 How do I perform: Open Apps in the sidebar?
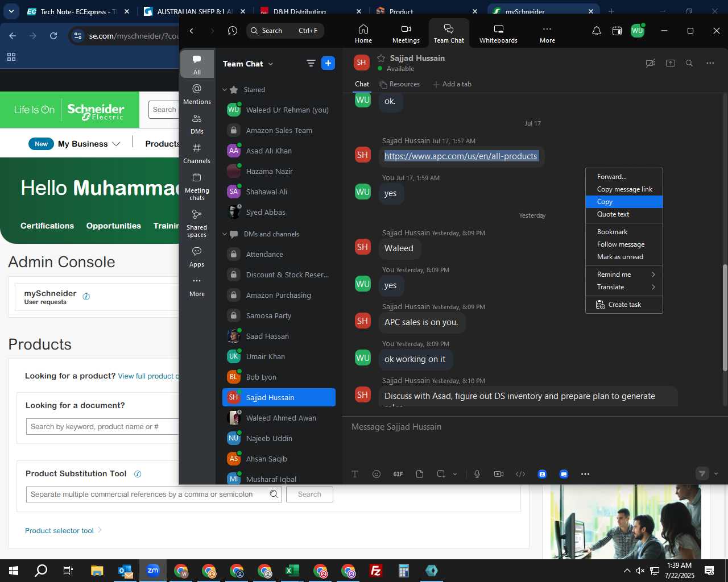pyautogui.click(x=197, y=257)
